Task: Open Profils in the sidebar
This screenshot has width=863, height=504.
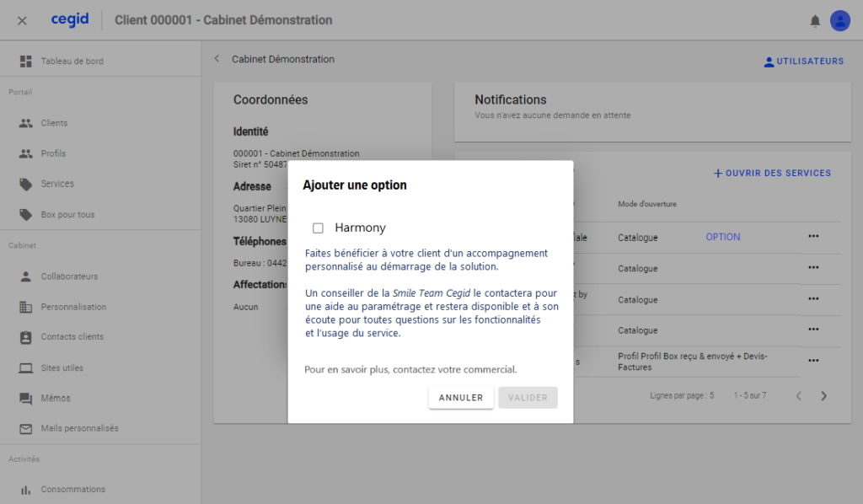Action: [53, 153]
